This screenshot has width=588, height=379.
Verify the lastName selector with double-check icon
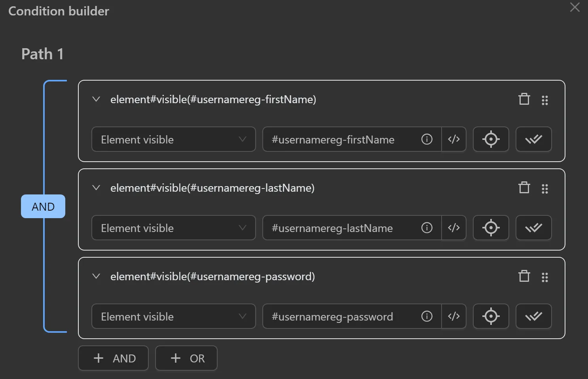533,228
